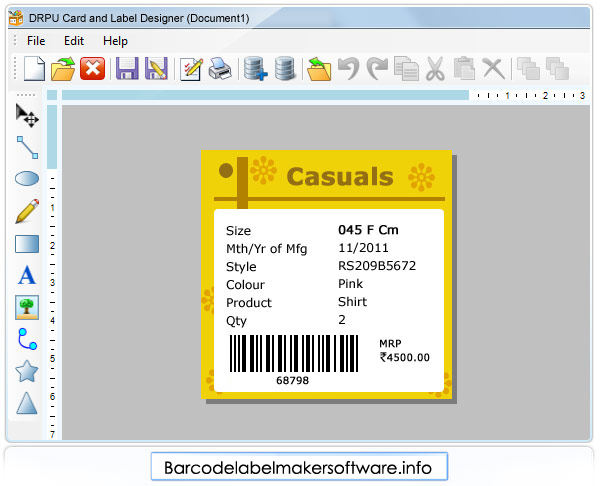Image resolution: width=600 pixels, height=486 pixels.
Task: Open an existing file from folder
Action: [x=63, y=69]
